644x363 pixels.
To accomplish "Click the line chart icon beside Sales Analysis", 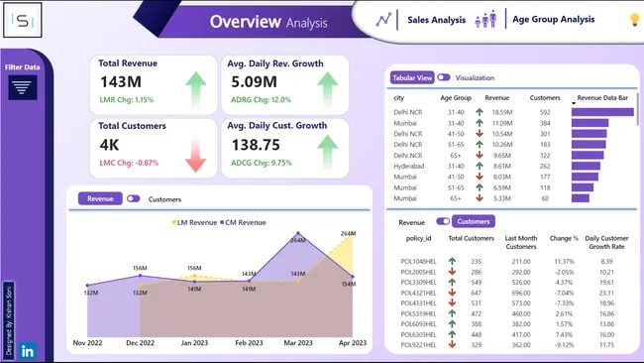I will click(x=383, y=19).
